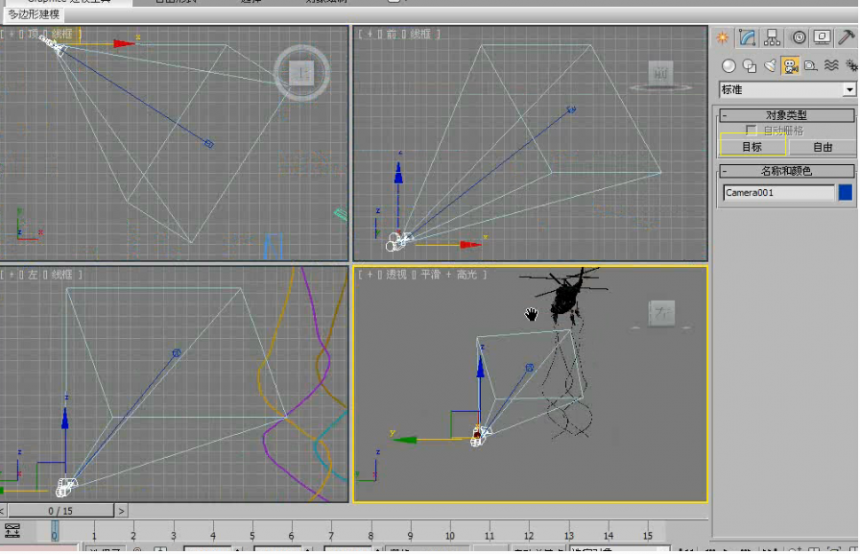Click the ViewCube in the front viewport
Viewport: 860px width, 554px height.
pyautogui.click(x=660, y=74)
